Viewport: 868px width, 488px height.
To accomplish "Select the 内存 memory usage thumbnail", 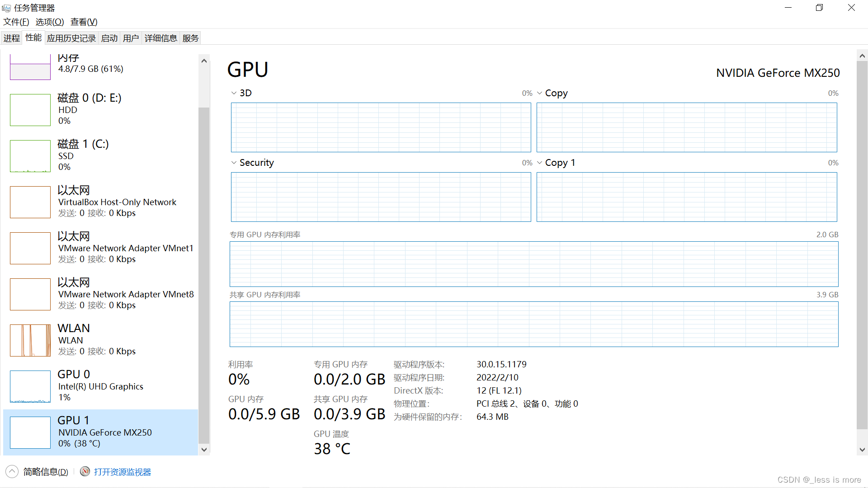I will tap(30, 68).
